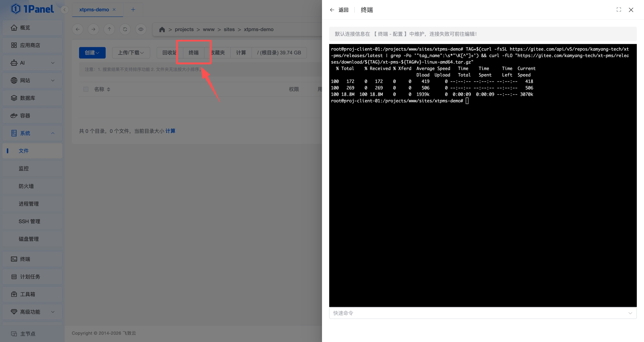Image resolution: width=644 pixels, height=342 pixels.
Task: Click the root directory 39.74 GB button
Action: 279,53
